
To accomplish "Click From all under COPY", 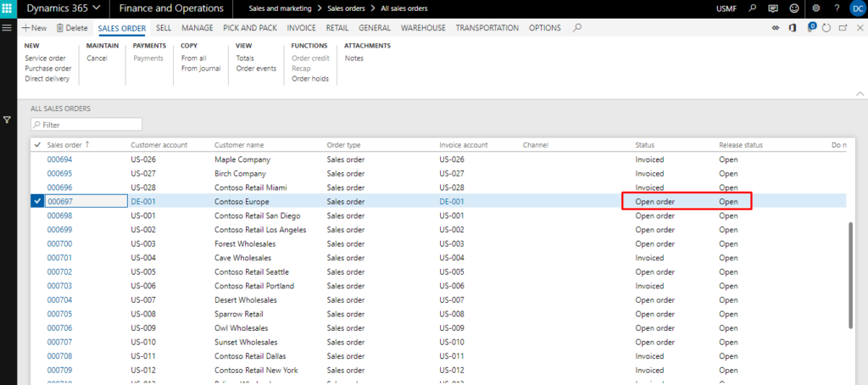I will coord(194,59).
